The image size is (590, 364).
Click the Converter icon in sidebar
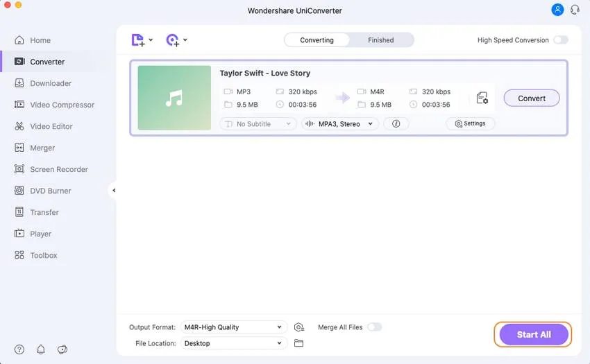click(19, 61)
